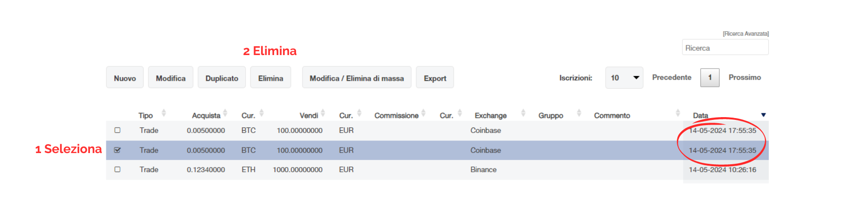Viewport: 868px width, 224px height.
Task: Open the Iscrizioni entries-per-page dropdown
Action: pyautogui.click(x=624, y=77)
